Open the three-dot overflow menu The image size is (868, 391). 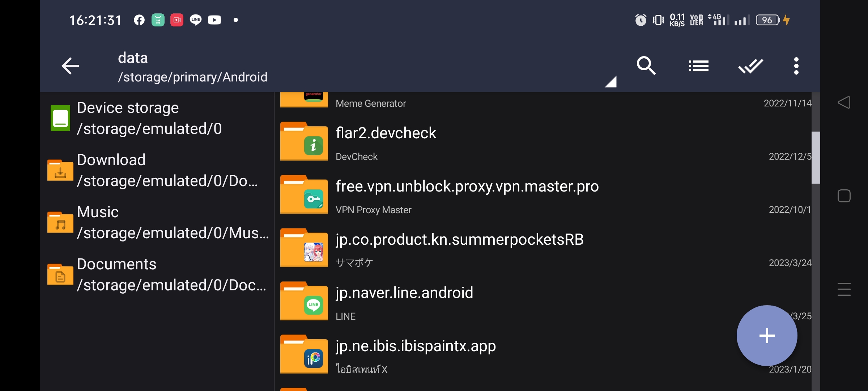(796, 66)
